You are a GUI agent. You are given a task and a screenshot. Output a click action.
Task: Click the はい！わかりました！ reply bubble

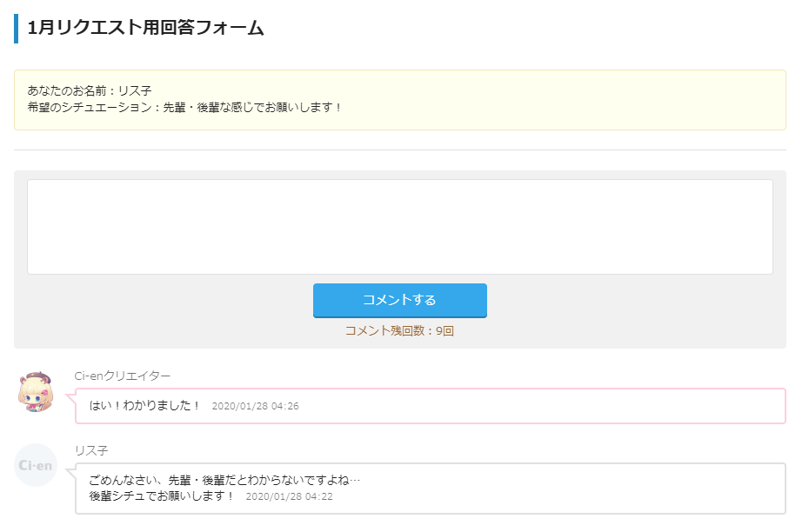[x=431, y=406]
